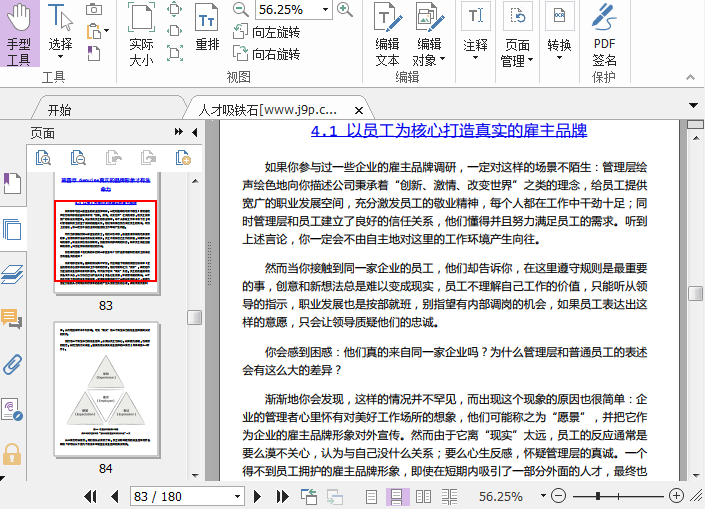The height and width of the screenshot is (509, 705).
Task: Go to the last page
Action: coord(282,496)
